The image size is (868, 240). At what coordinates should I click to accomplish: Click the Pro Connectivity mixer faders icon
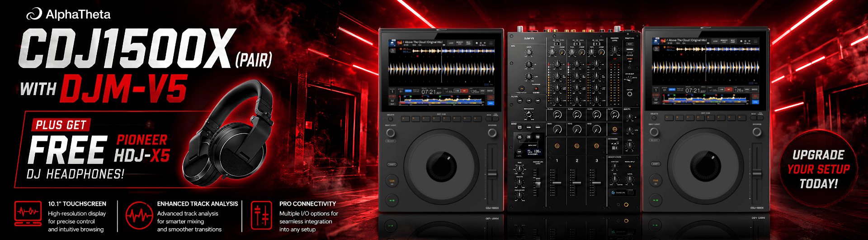tap(261, 216)
